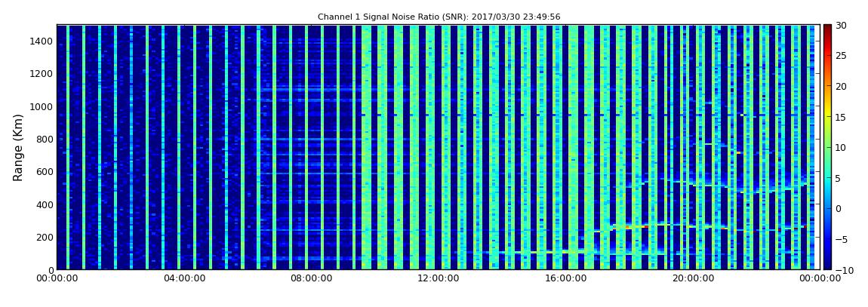868x307 pixels.
Task: Click the colorbar value −10
Action: [843, 270]
